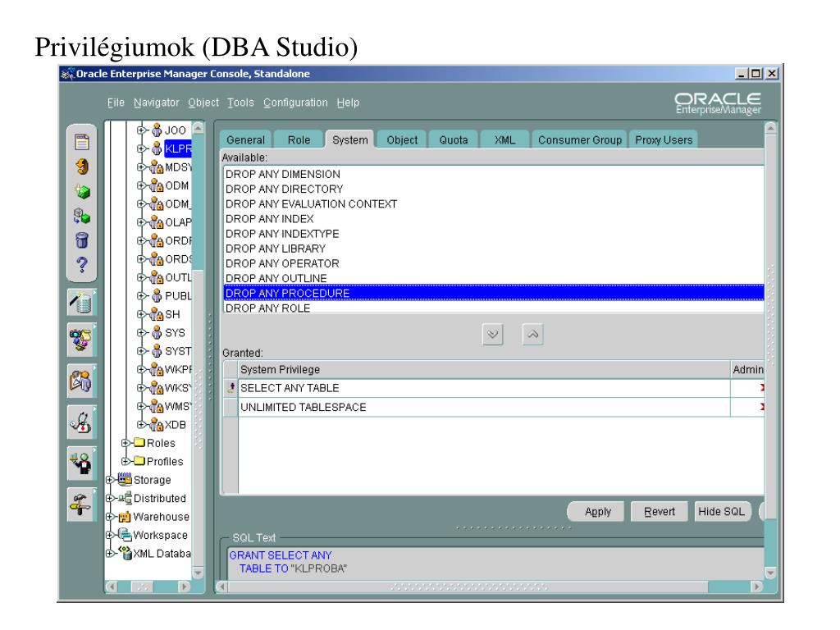Image resolution: width=840 pixels, height=630 pixels.
Task: Open the clipboard person tool drawer
Action: pos(81,381)
